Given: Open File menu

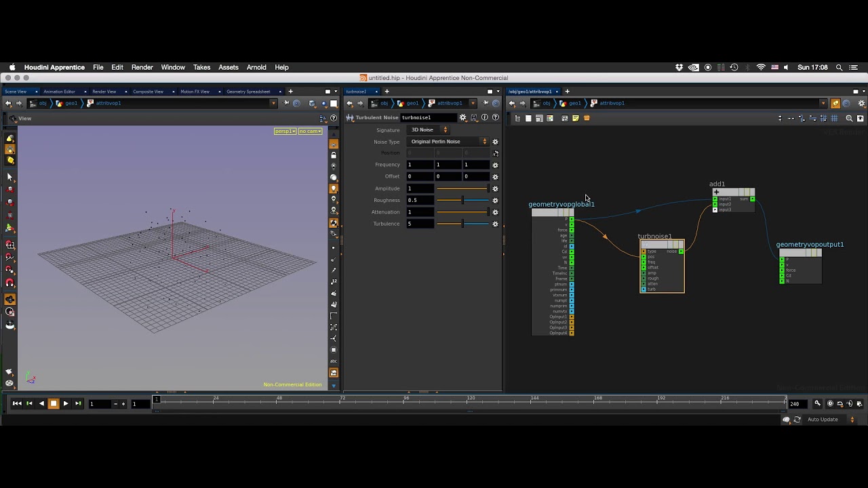Looking at the screenshot, I should pyautogui.click(x=98, y=67).
